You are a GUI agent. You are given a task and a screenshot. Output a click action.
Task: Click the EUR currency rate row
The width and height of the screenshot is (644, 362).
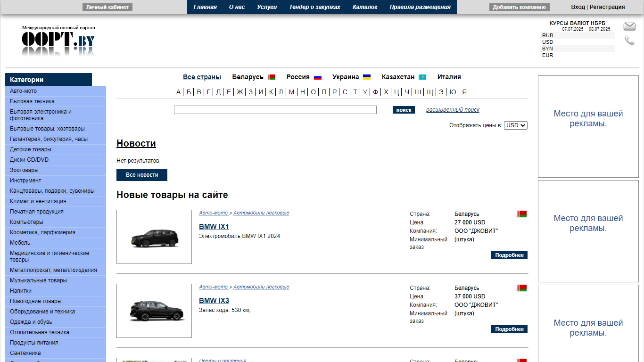(x=578, y=55)
